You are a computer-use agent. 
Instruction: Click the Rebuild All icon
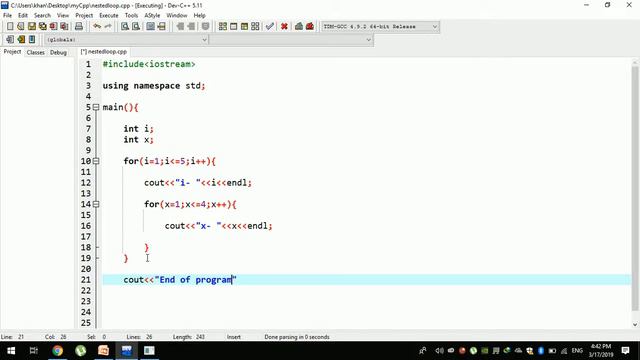[x=255, y=27]
